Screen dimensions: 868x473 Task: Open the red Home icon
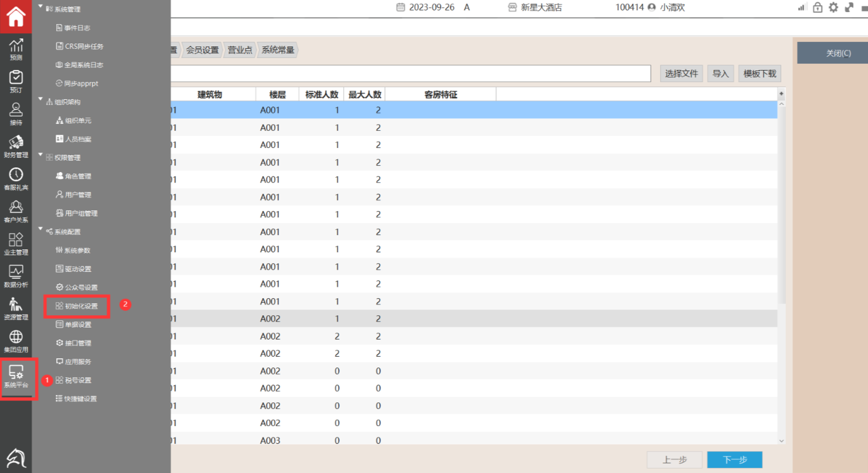click(x=15, y=16)
